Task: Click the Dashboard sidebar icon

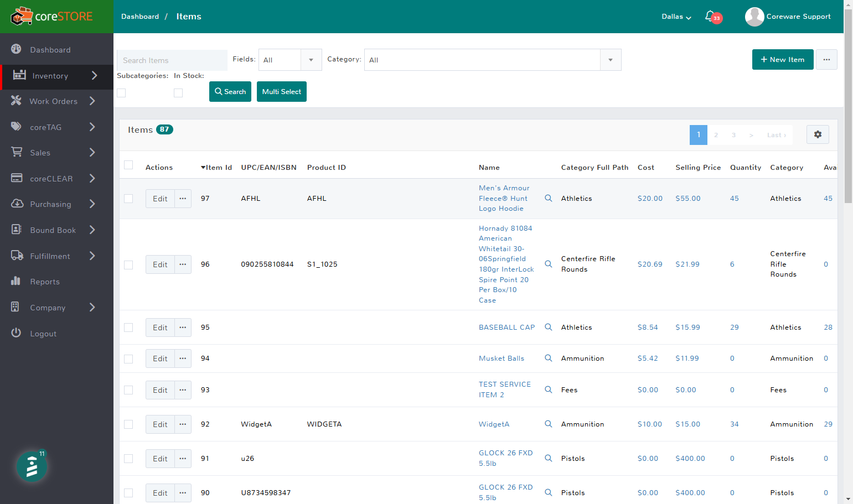Action: 16,49
